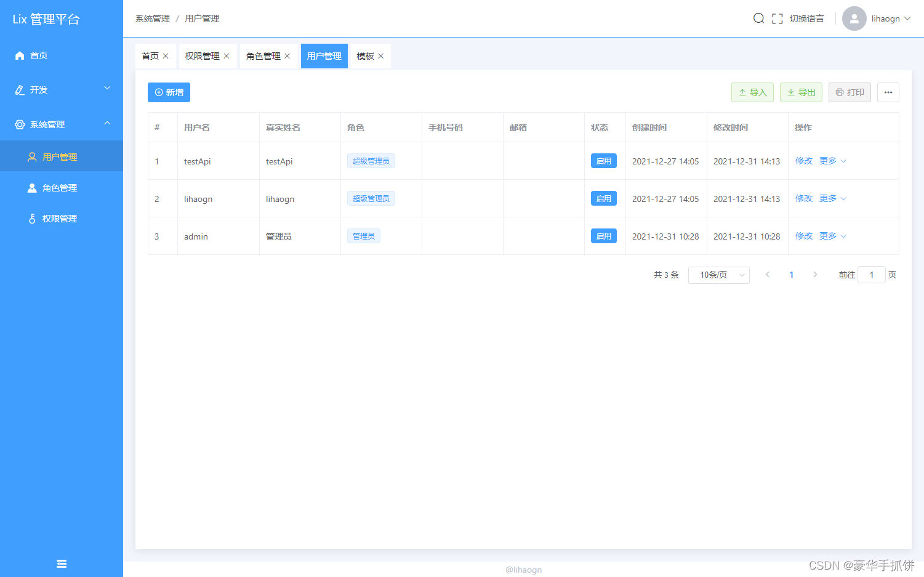Click the 导入 import button

click(x=752, y=92)
